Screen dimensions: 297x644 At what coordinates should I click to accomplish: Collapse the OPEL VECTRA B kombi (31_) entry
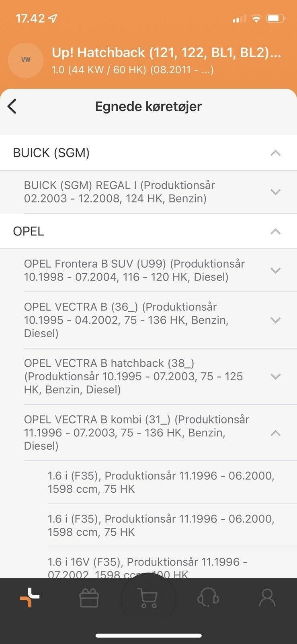tap(275, 433)
